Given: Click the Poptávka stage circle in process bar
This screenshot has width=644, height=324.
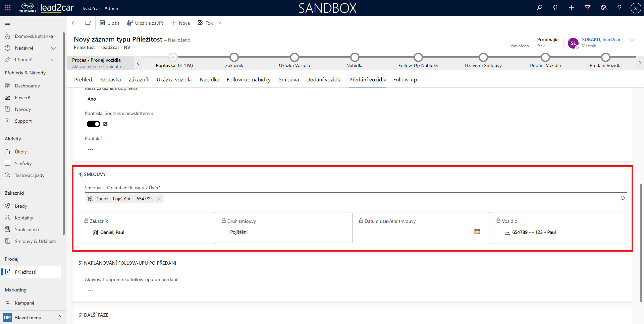Looking at the screenshot, I should tap(173, 57).
